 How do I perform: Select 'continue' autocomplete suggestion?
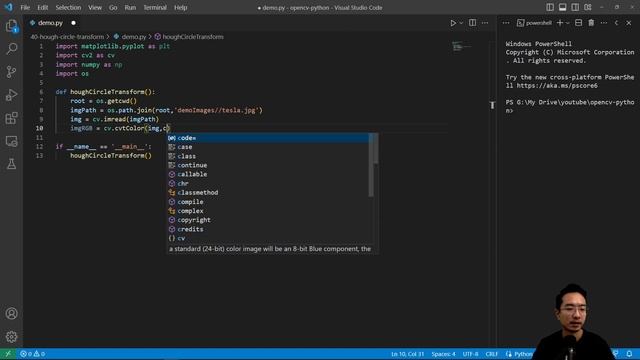269,165
